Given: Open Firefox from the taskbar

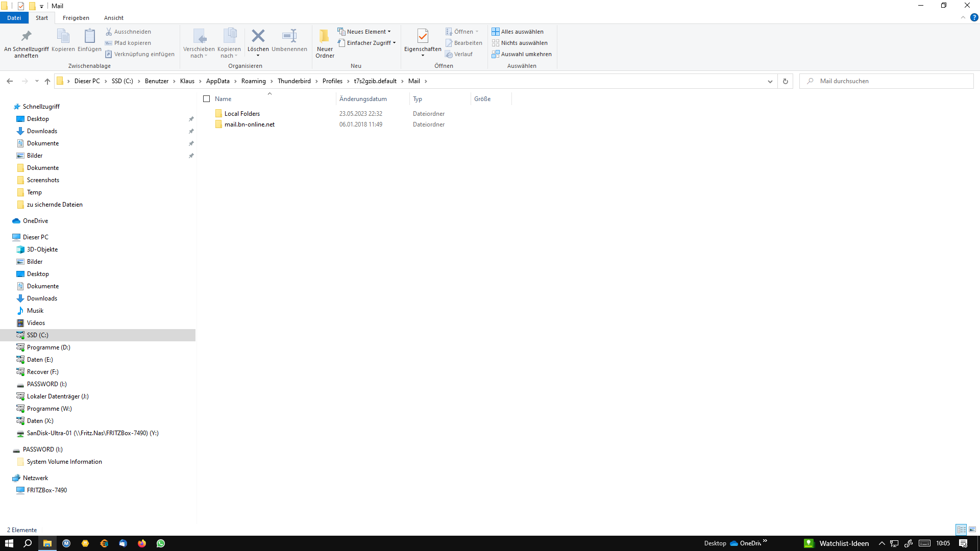Looking at the screenshot, I should [142, 543].
